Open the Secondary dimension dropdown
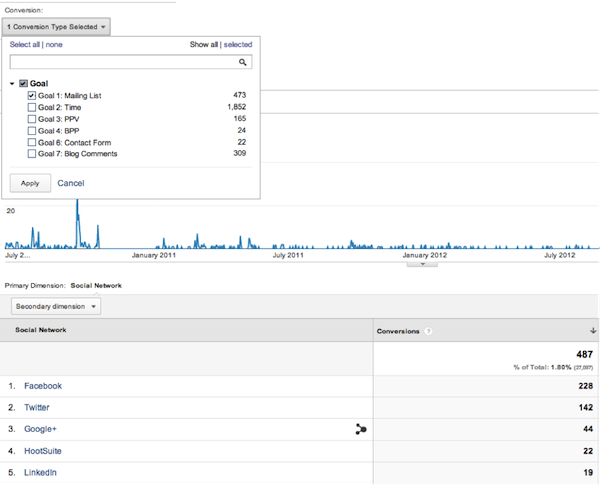Screen dimensions: 600x485 click(56, 306)
